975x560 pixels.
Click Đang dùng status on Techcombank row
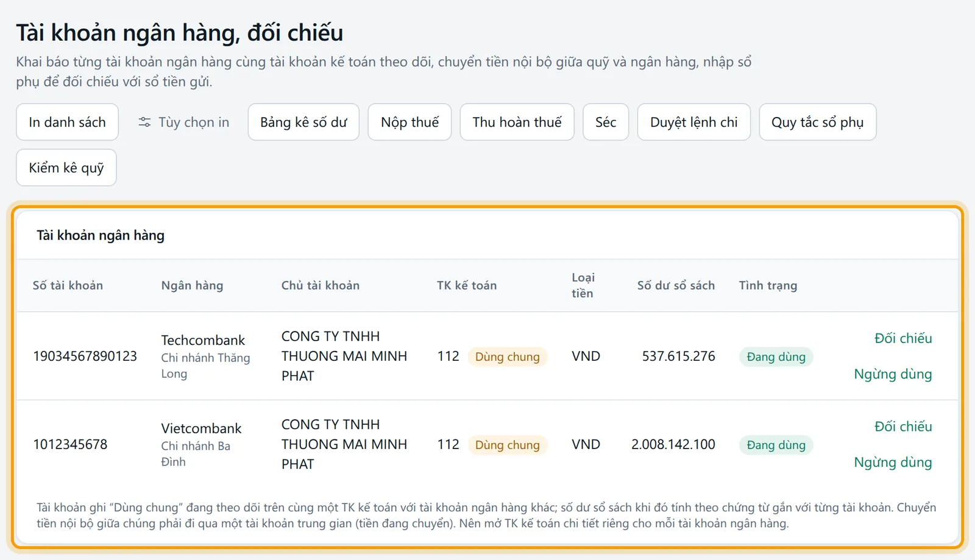point(776,356)
